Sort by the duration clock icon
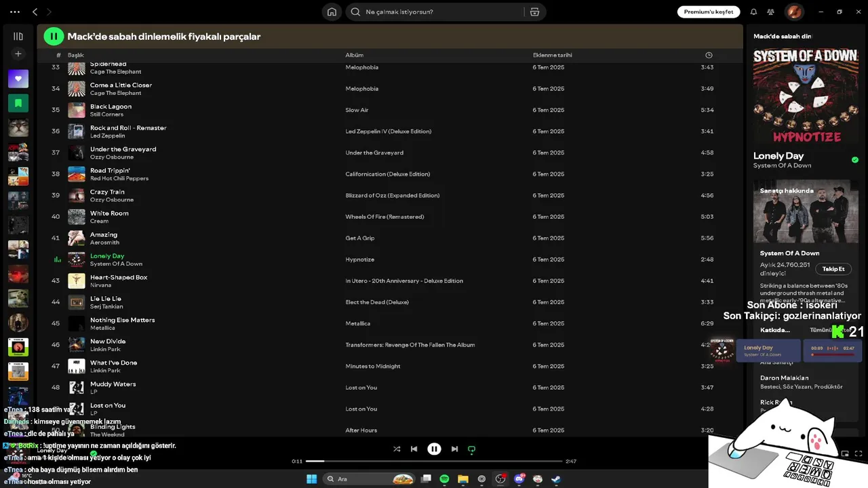This screenshot has width=868, height=488. 709,55
